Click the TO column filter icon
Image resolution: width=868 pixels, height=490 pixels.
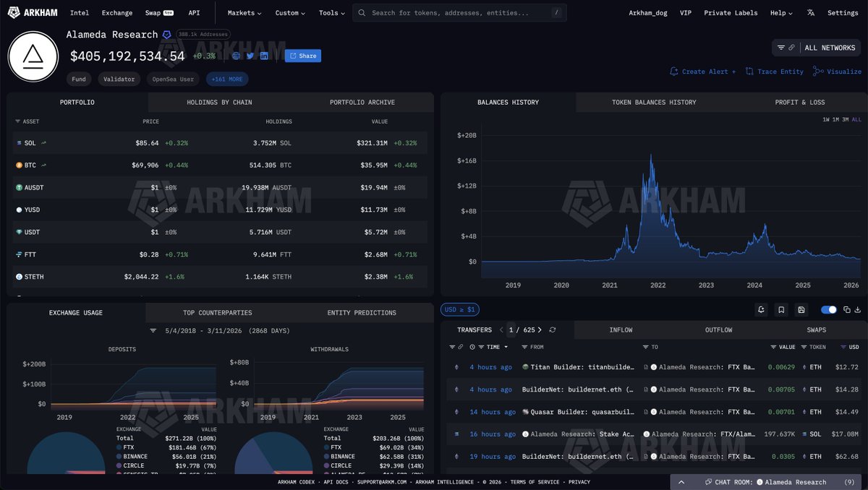point(647,347)
